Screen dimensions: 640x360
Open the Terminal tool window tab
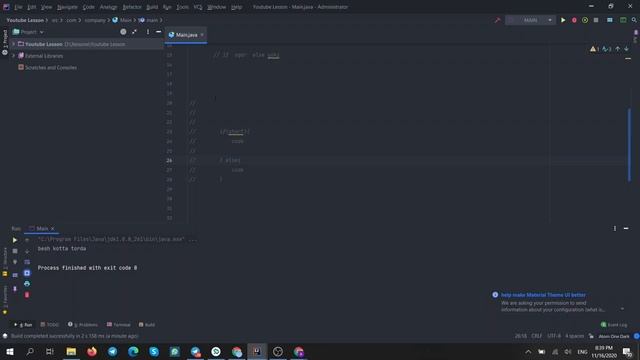click(x=118, y=325)
